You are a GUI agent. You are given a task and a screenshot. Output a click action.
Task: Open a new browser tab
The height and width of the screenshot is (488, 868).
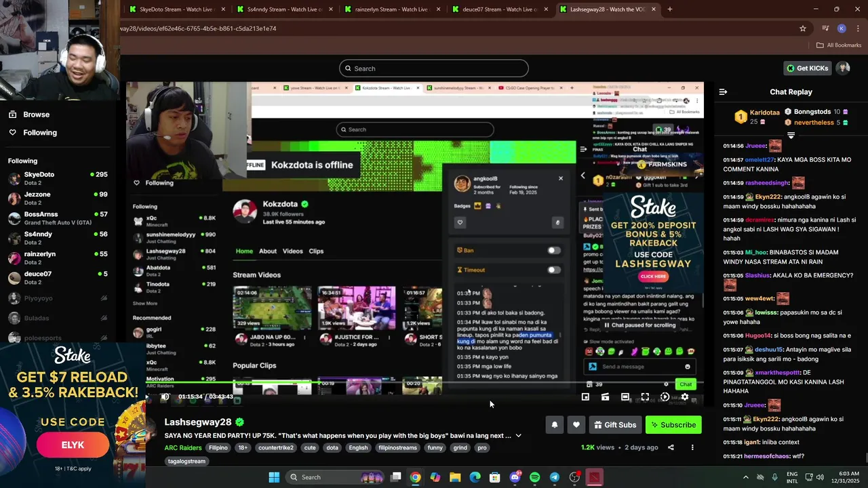(670, 9)
